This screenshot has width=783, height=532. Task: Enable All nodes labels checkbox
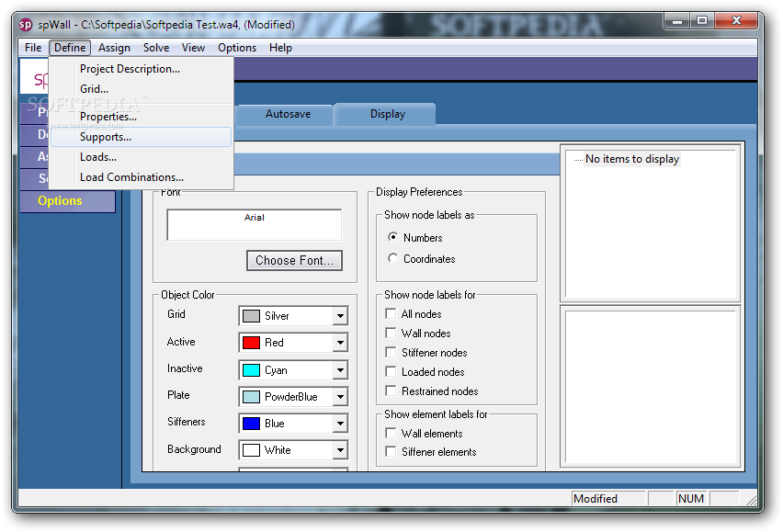[x=391, y=313]
